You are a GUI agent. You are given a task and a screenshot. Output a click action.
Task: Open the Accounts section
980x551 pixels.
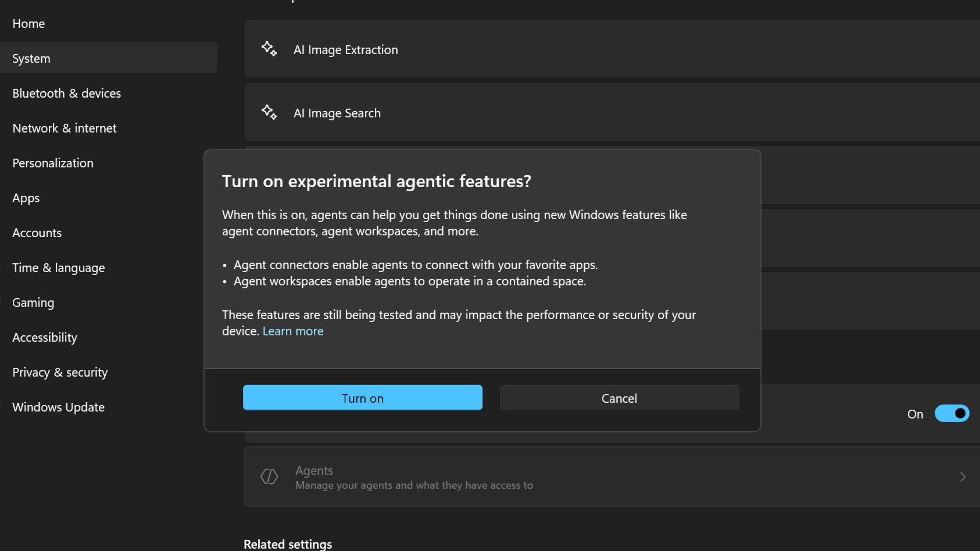click(37, 232)
